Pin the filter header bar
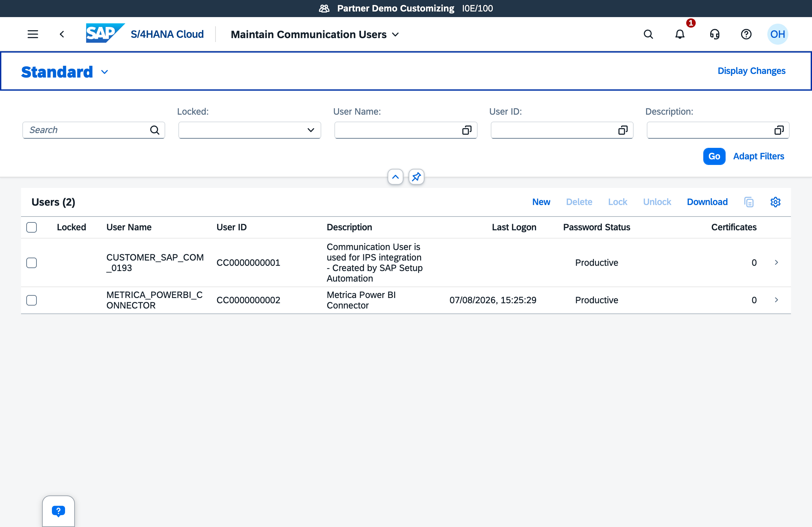 [x=416, y=177]
